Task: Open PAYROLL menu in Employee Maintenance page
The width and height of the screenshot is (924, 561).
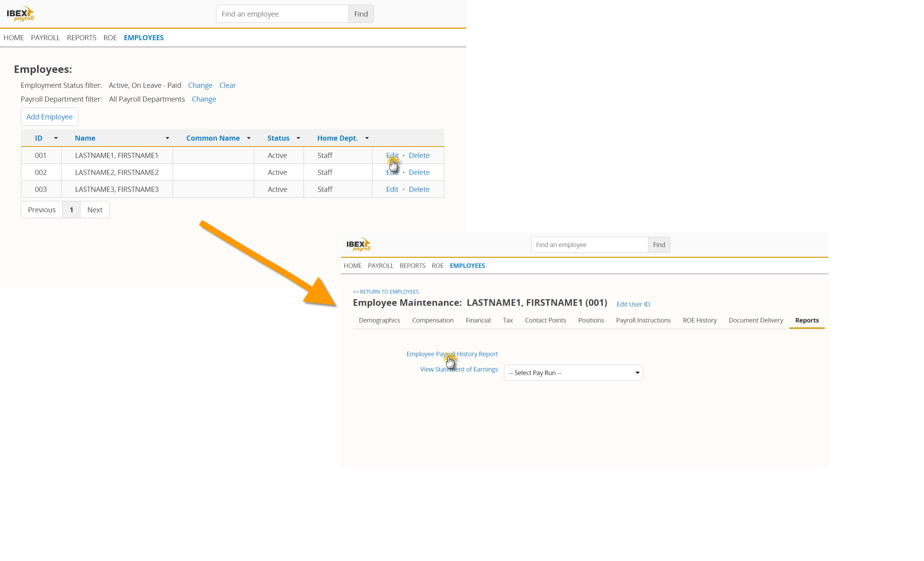Action: point(380,266)
